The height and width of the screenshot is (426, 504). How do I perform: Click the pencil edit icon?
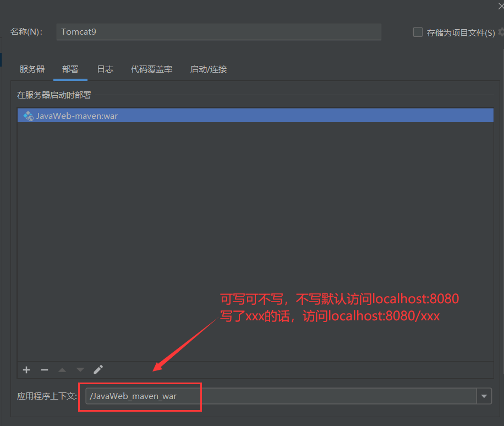tap(98, 370)
